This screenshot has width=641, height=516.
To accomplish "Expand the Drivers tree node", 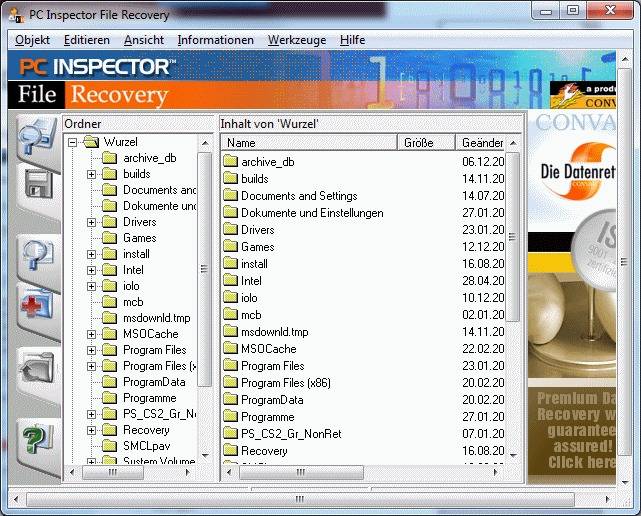I will (91, 222).
